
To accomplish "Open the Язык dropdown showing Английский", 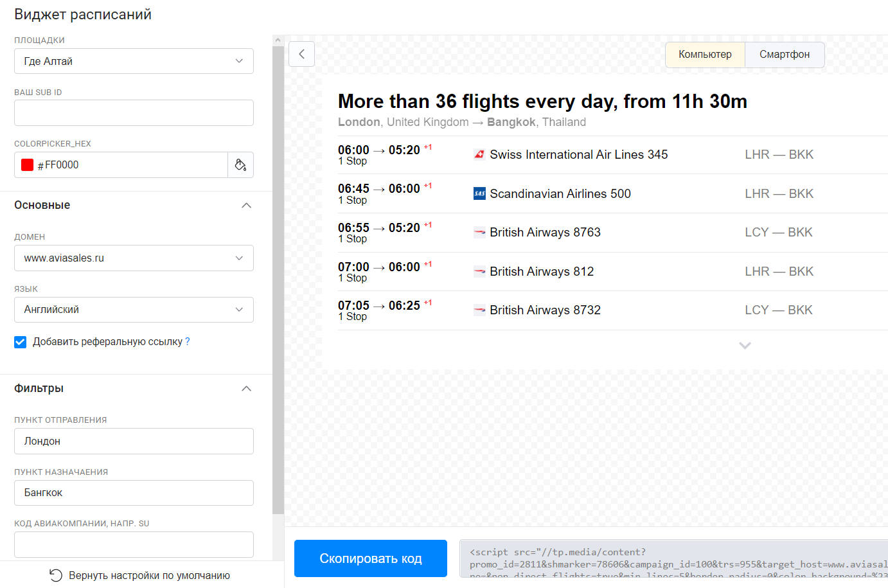I will [134, 310].
